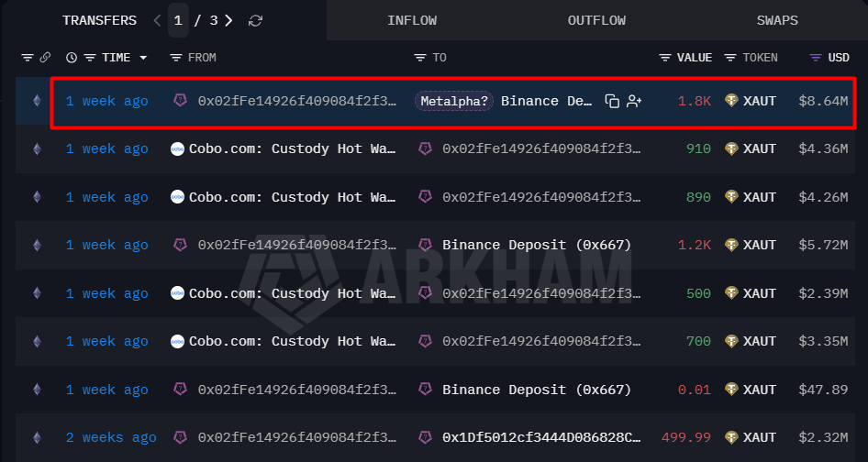Open Binance Deposit (0x667) in $5.72M row
This screenshot has width=868, height=462.
pos(537,245)
